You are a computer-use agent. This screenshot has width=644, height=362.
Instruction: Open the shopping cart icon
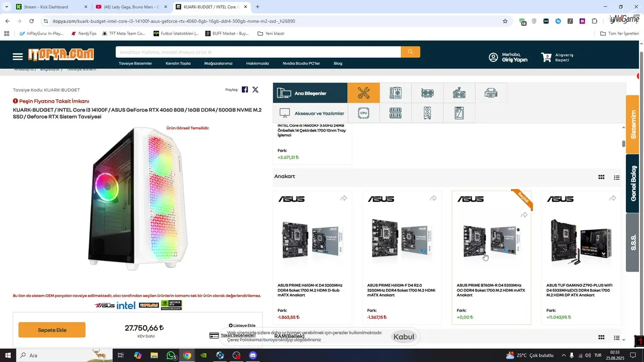pos(546,57)
